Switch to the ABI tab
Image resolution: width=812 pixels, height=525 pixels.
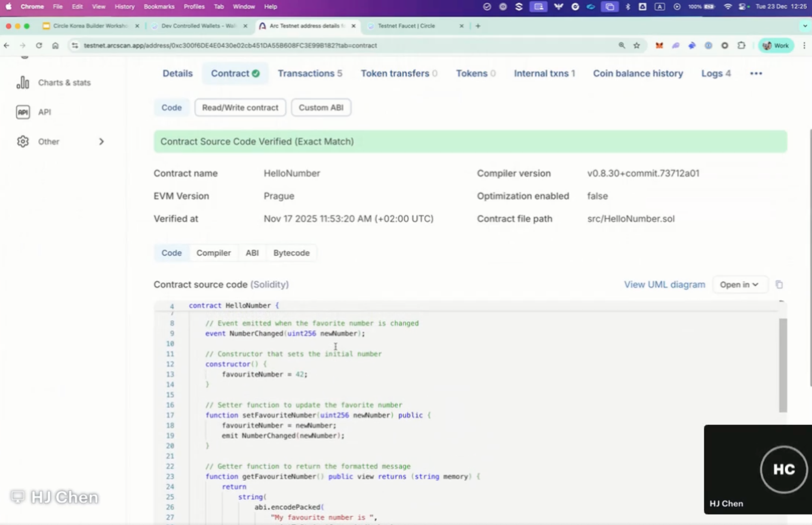pos(252,253)
